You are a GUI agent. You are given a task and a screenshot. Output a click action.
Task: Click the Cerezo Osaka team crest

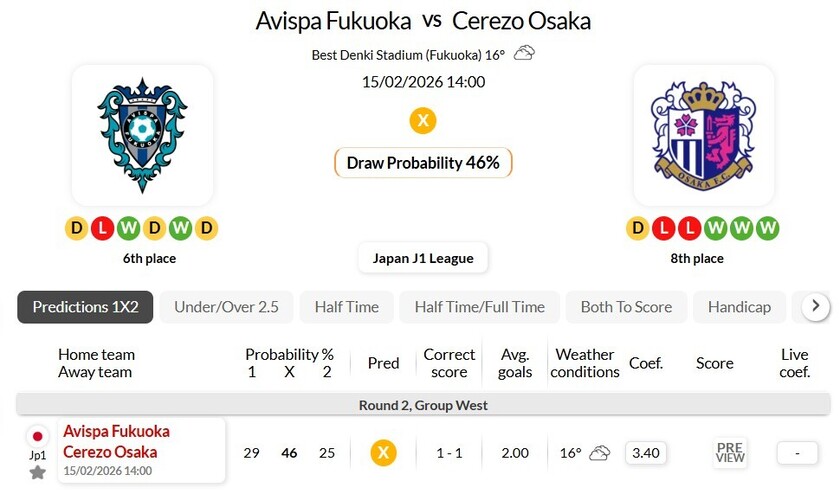coord(703,135)
